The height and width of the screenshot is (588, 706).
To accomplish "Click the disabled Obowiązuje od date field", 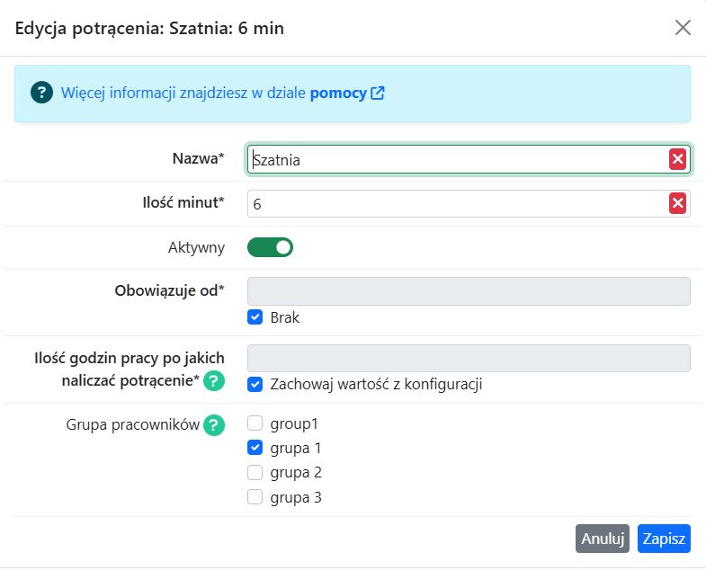I will (469, 291).
